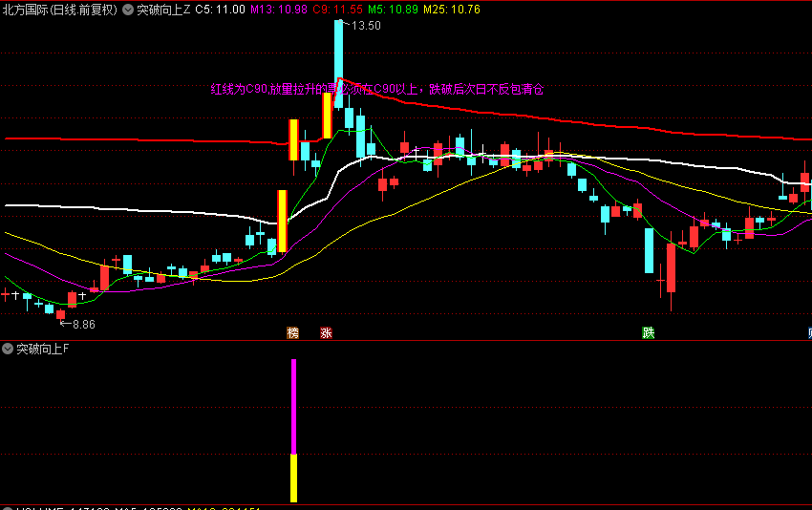The image size is (812, 510).
Task: Click the C5: 11.00 indicator value
Action: pyautogui.click(x=220, y=10)
